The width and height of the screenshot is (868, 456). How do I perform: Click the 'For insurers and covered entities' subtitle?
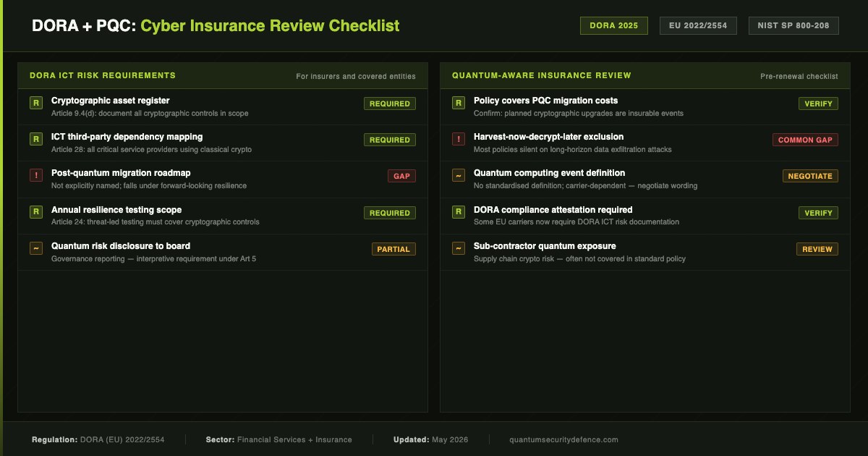(356, 76)
